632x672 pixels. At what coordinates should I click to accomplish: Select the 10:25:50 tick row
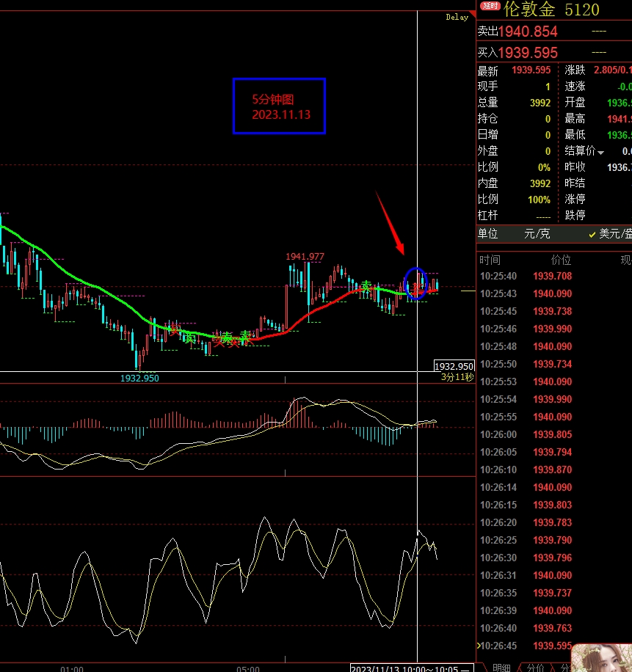pos(553,364)
